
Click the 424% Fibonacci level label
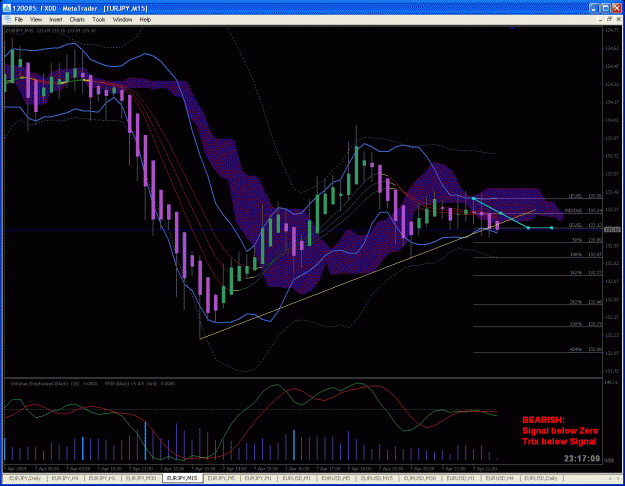point(576,349)
